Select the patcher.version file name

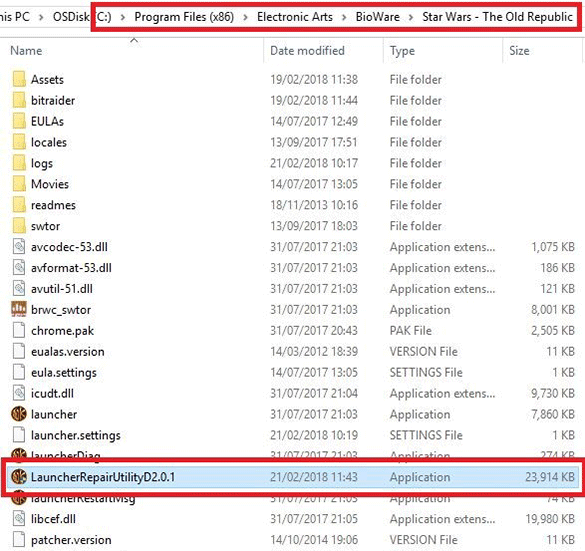(71, 540)
